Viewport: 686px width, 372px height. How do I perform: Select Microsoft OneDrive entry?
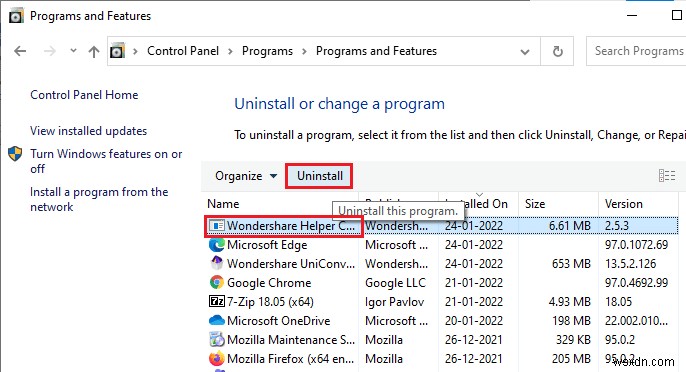point(278,321)
